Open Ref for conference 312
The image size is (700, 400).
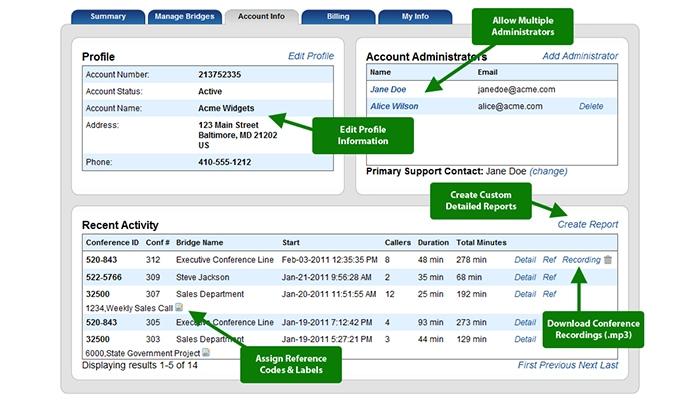(x=549, y=260)
